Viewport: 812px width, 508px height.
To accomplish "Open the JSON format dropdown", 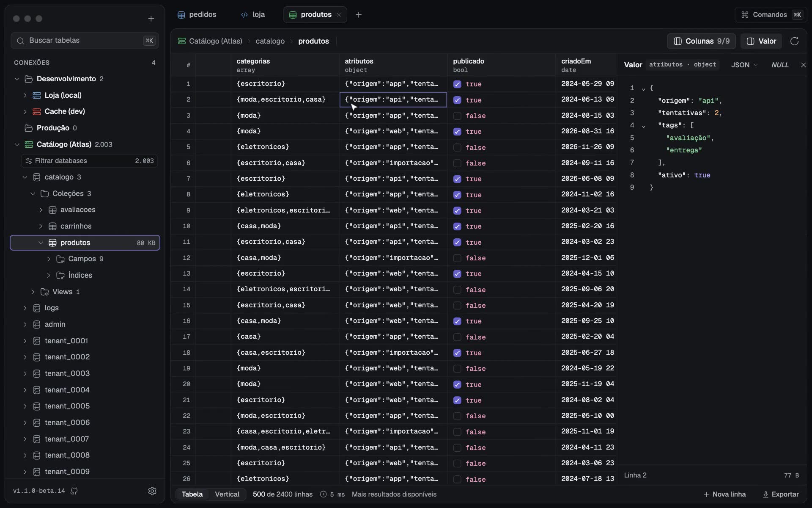I will point(744,65).
